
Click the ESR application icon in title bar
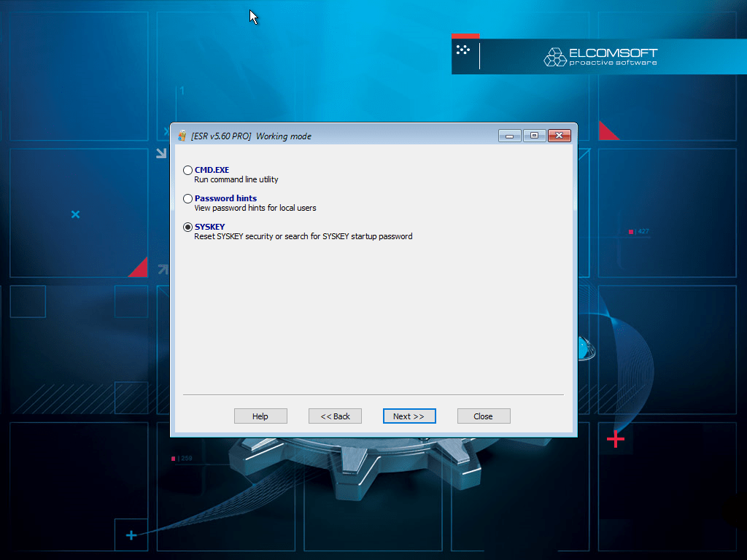click(182, 136)
